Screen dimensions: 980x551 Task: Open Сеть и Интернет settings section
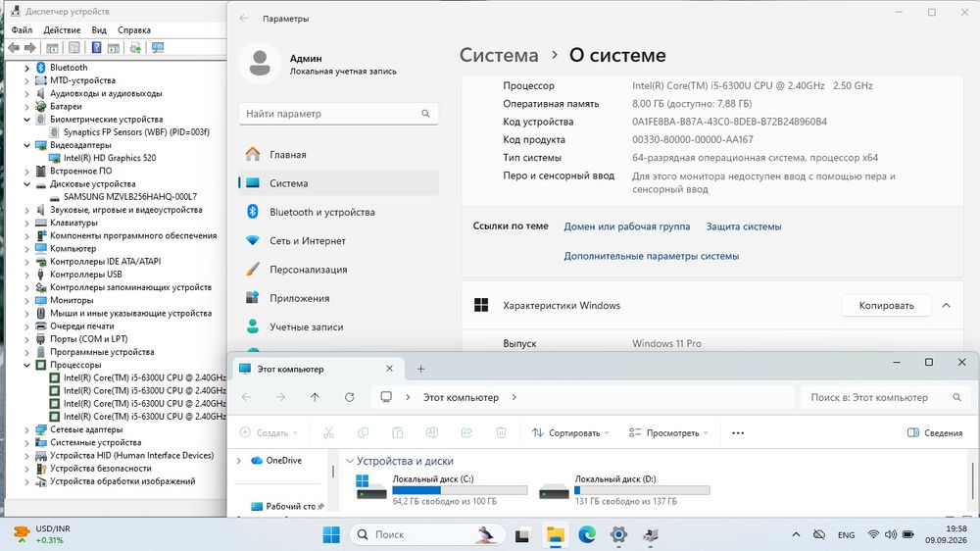(x=338, y=240)
